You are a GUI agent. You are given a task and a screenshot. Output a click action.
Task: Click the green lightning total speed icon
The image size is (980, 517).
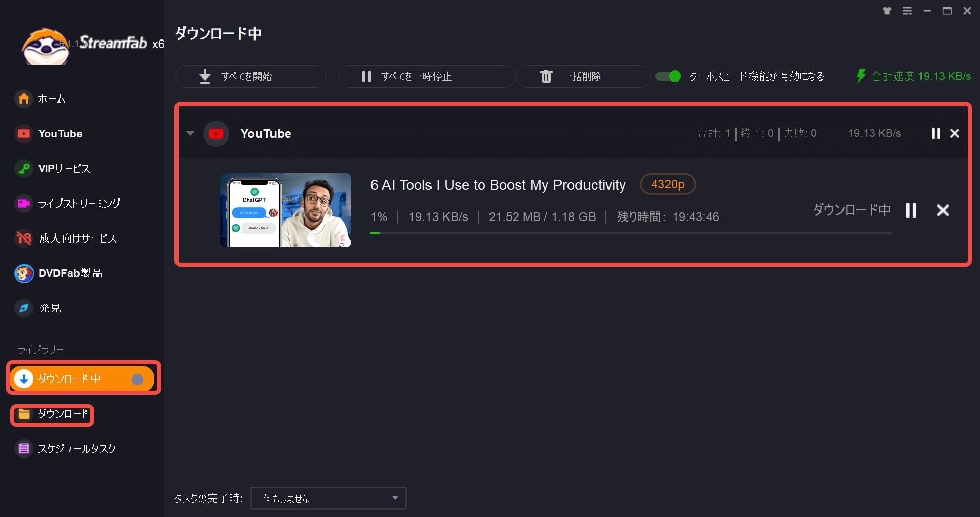point(861,76)
